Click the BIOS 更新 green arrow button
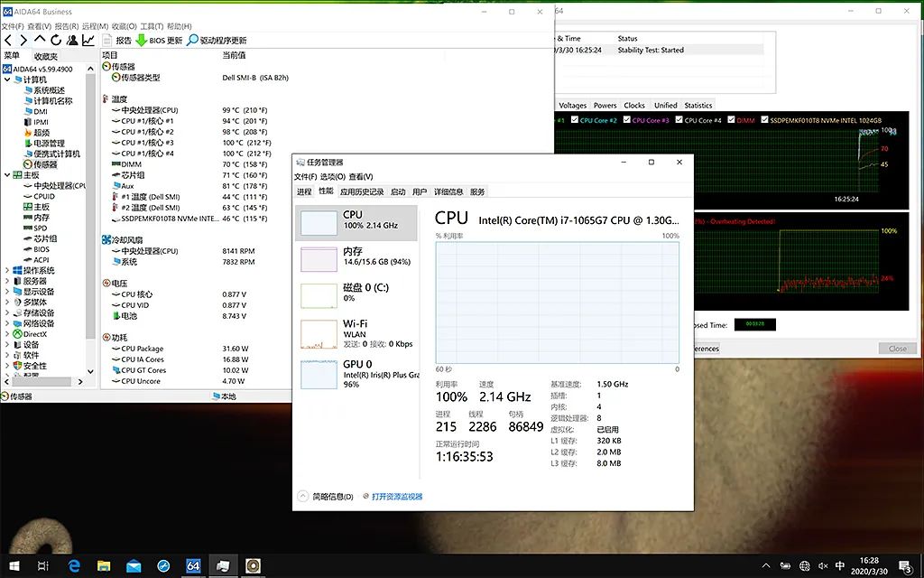 click(159, 40)
